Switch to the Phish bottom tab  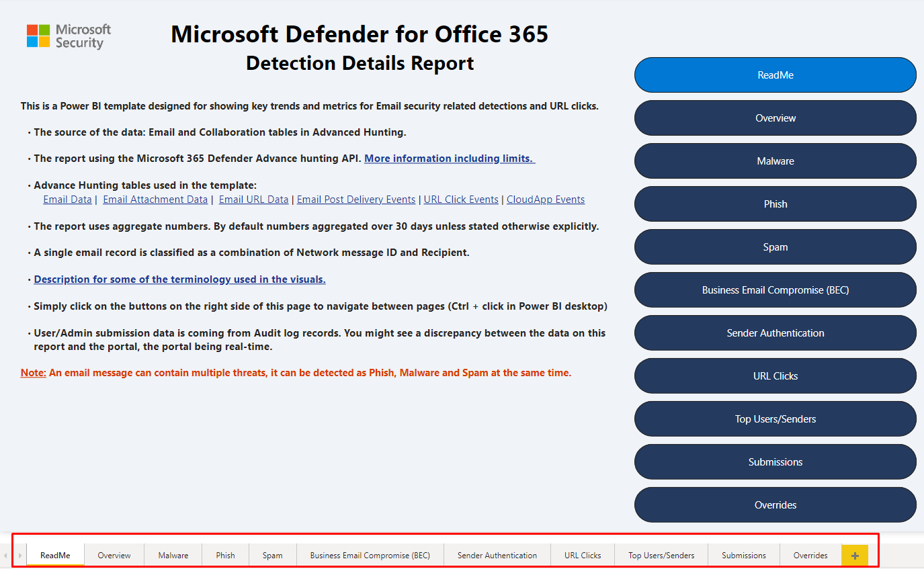tap(225, 556)
